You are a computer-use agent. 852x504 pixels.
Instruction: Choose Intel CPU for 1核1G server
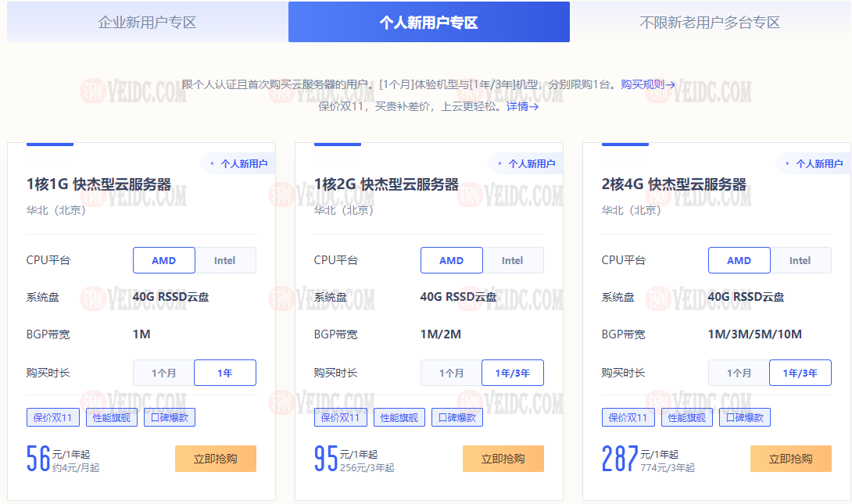[x=225, y=261]
